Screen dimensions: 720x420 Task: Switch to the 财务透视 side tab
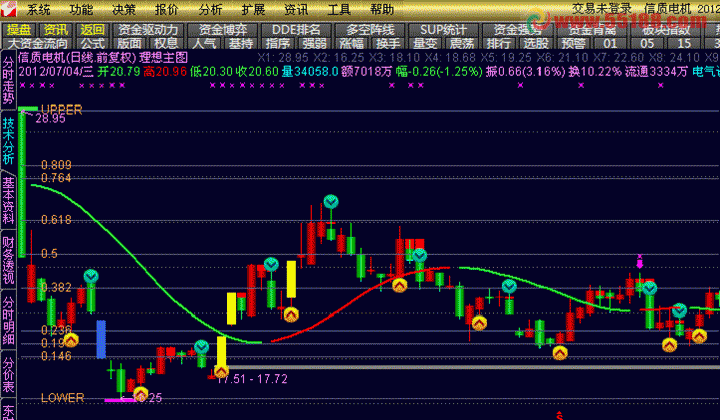point(8,260)
